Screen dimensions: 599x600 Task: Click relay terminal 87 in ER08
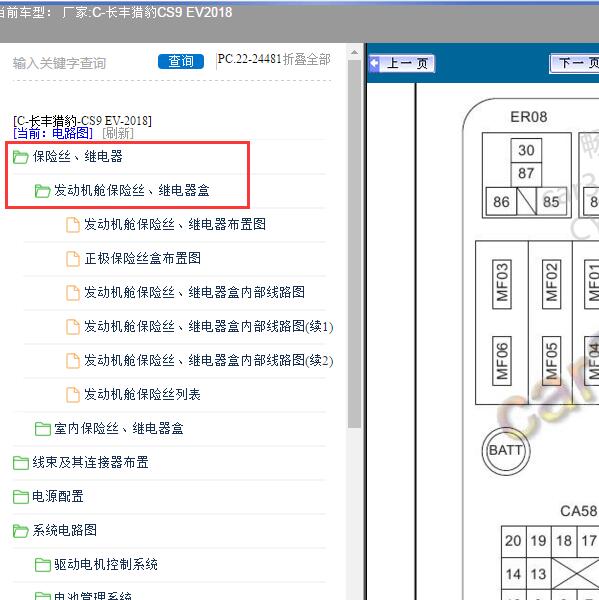coord(526,173)
